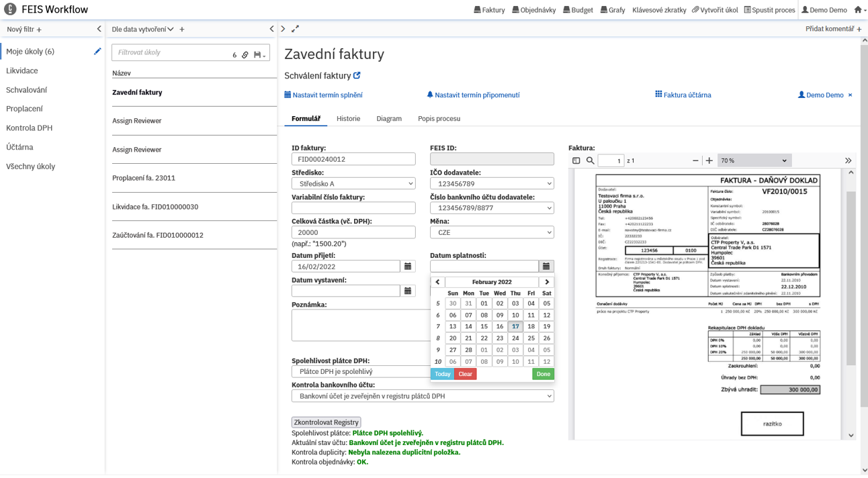The height and width of the screenshot is (478, 868).
Task: Switch to the Historie tab
Action: (x=348, y=119)
